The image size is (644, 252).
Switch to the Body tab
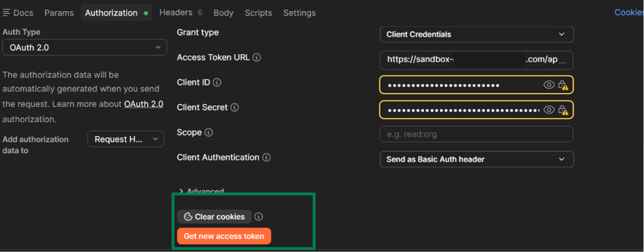pyautogui.click(x=223, y=12)
